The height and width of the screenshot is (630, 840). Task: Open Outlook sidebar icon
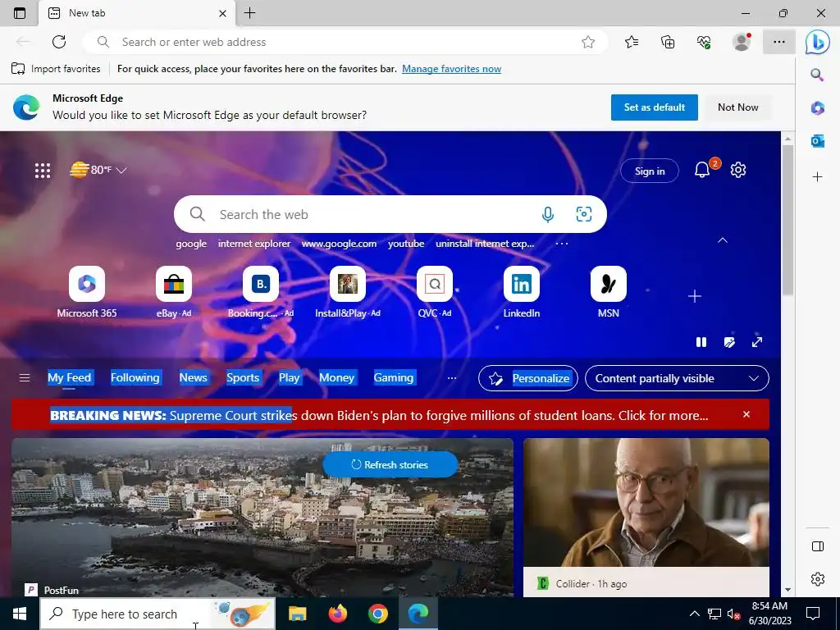[x=817, y=141]
